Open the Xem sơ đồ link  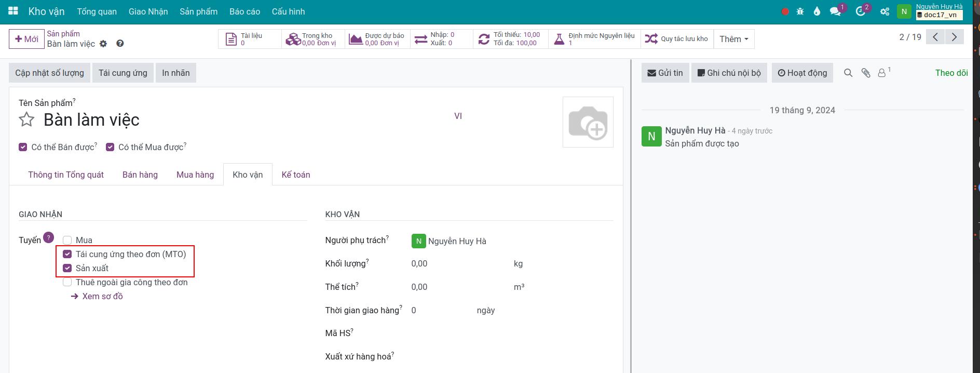(x=97, y=296)
